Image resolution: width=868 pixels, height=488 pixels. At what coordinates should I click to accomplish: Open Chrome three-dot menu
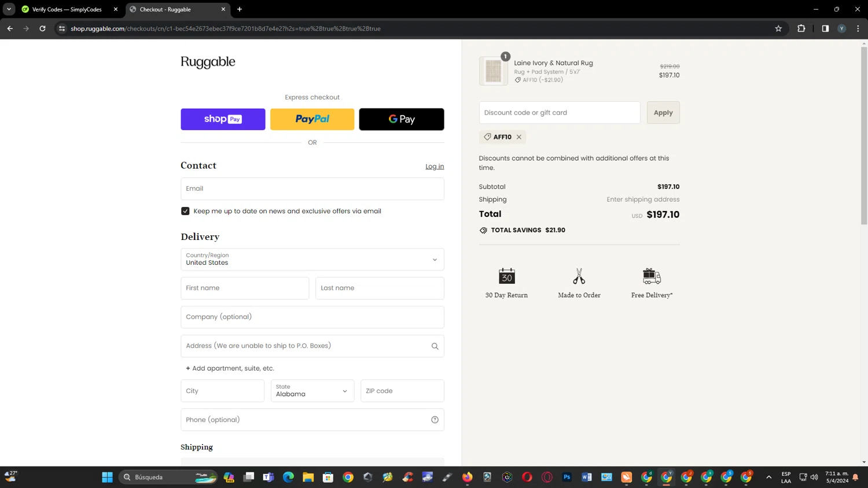pos(858,28)
